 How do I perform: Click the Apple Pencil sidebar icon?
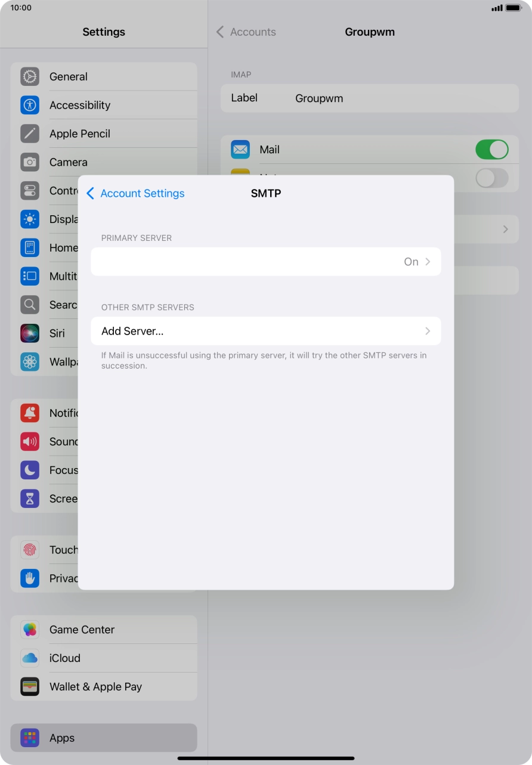[29, 134]
